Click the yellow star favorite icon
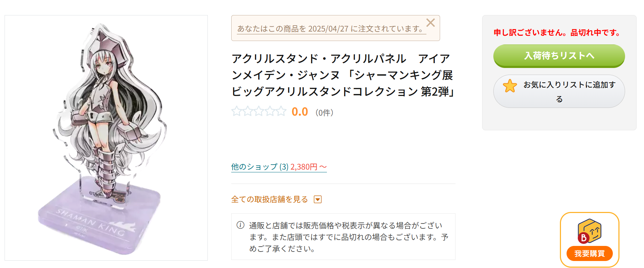 [x=510, y=86]
